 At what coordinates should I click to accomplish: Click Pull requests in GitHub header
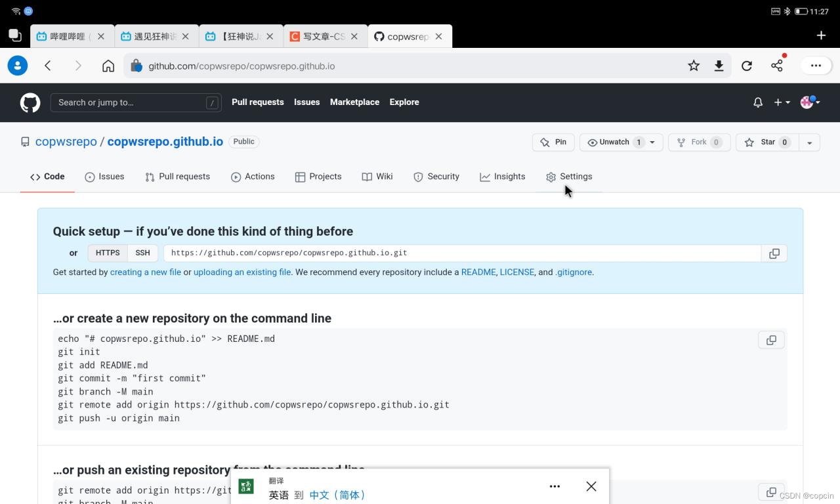258,102
